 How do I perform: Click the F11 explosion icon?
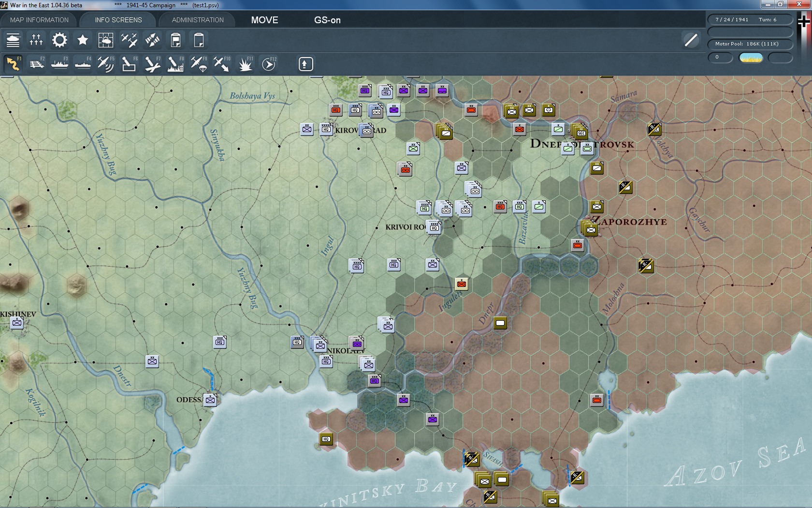point(245,64)
